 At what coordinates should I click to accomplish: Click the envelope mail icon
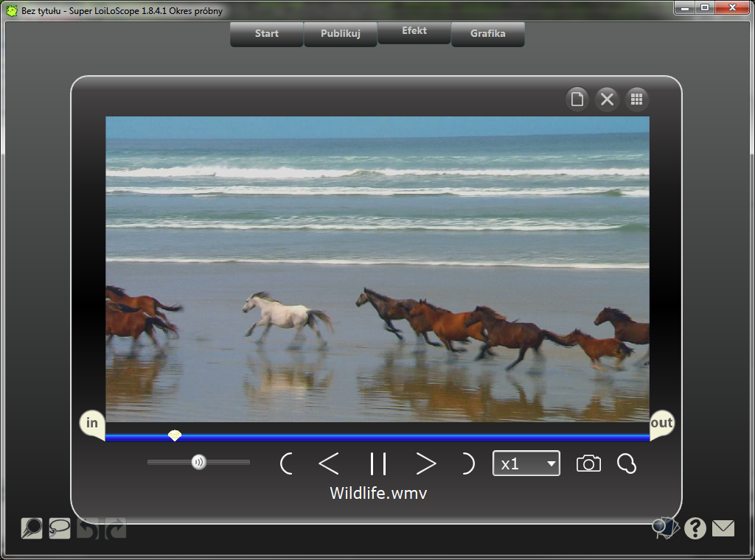coord(723,528)
